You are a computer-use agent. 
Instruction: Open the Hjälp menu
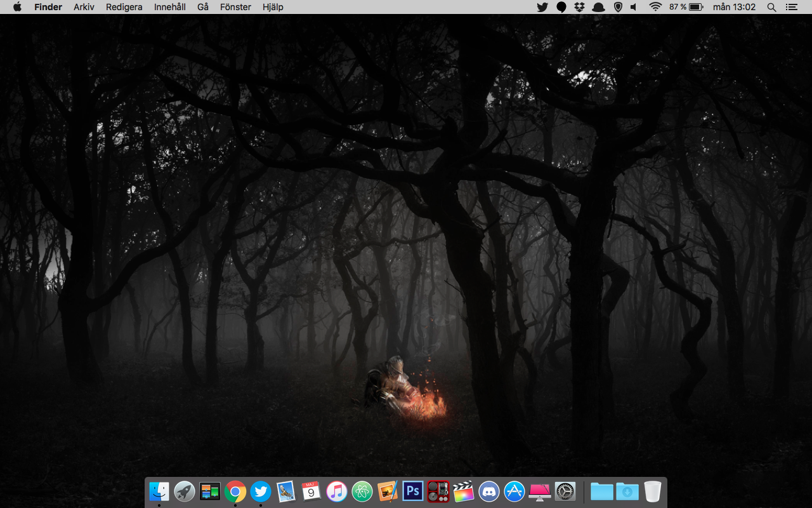(x=273, y=7)
